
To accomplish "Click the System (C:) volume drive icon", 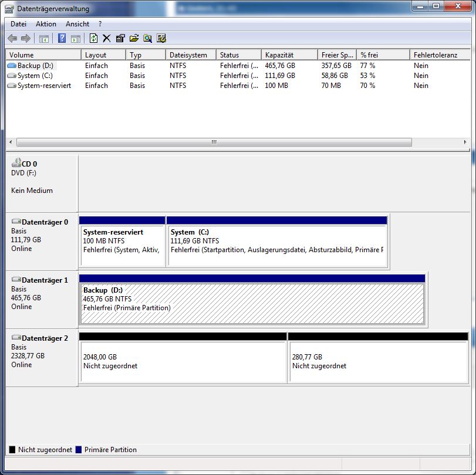I will pos(12,76).
